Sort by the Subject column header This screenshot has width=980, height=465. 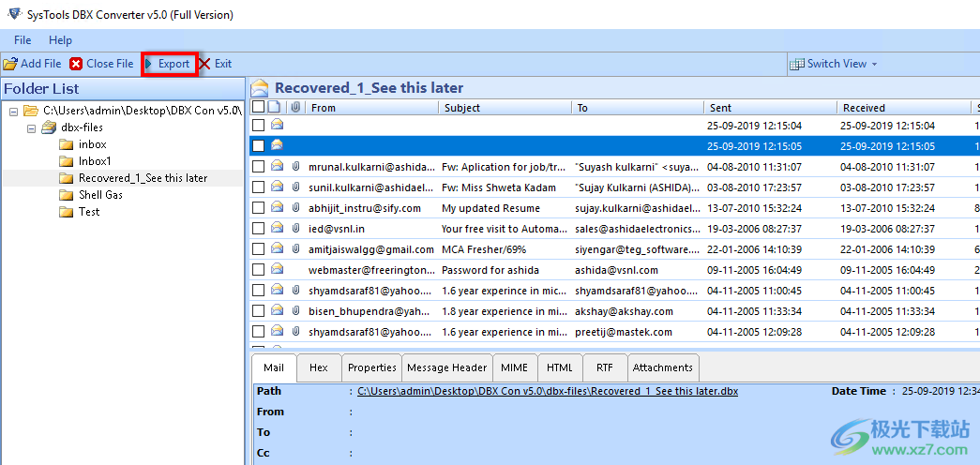tap(505, 108)
